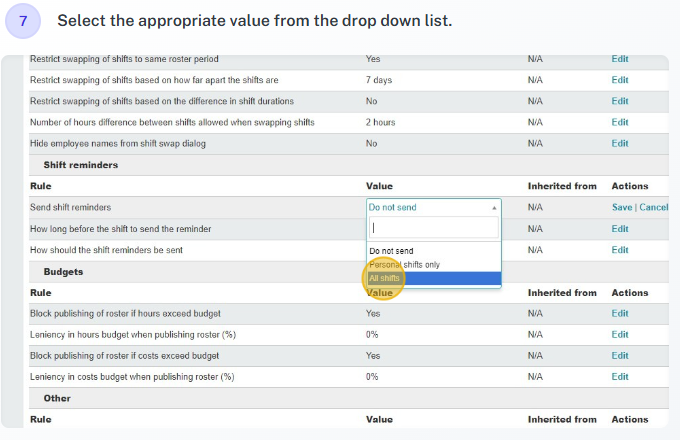Click 'Leniency in hours budget when publishing roster (%)' text
The width and height of the screenshot is (680, 440).
click(x=133, y=335)
